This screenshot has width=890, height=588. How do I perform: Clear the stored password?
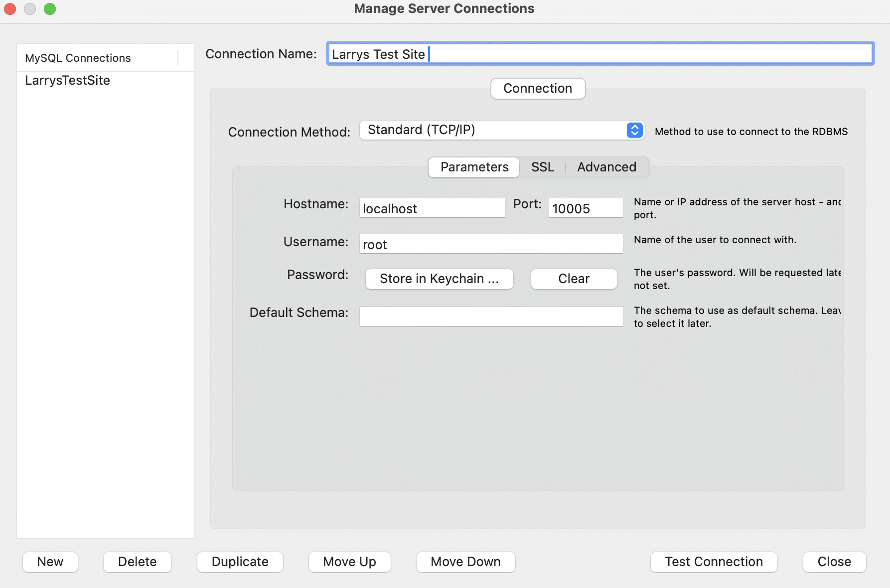574,279
